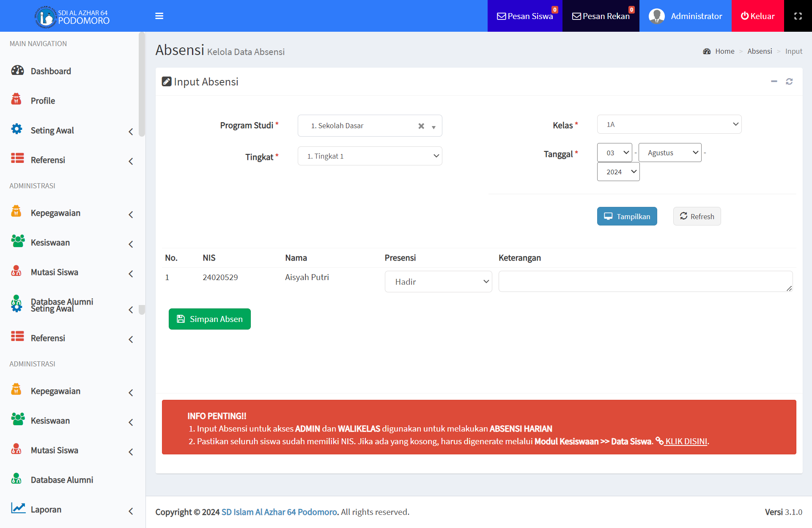Click the Dashboard palette icon in the sidebar

[x=17, y=71]
